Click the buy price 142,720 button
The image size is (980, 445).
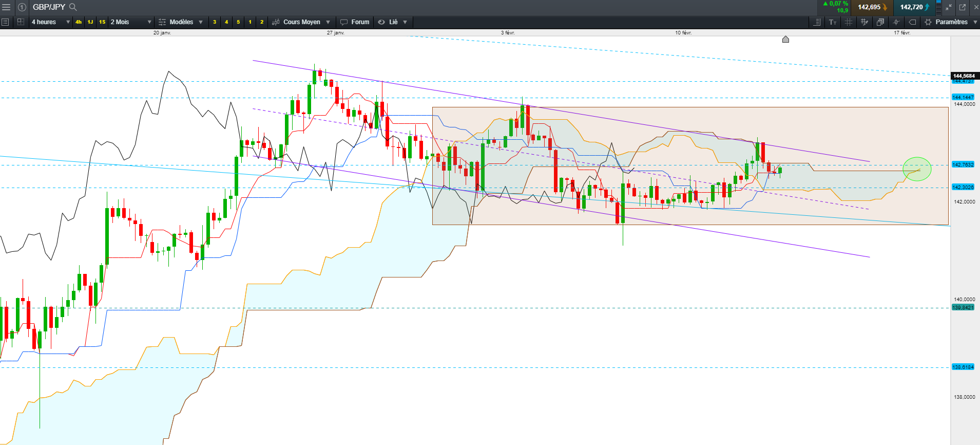click(914, 7)
